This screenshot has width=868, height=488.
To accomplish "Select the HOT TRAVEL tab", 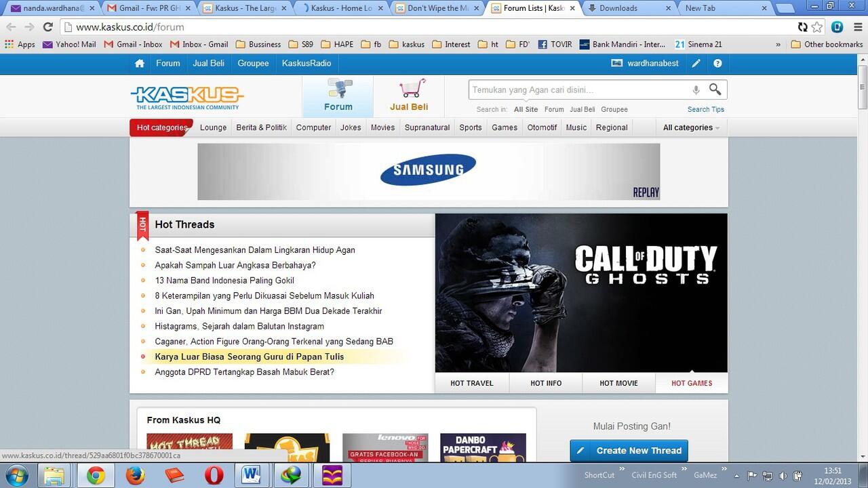I will pos(472,383).
